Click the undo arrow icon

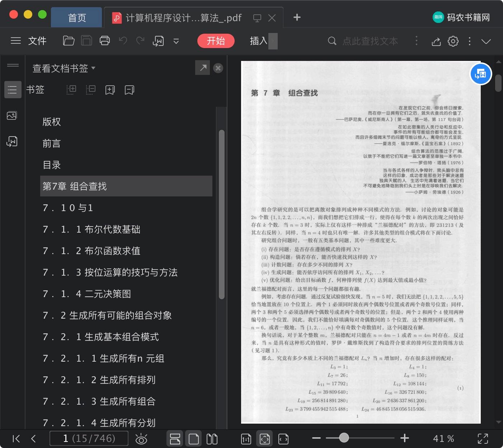[x=123, y=40]
